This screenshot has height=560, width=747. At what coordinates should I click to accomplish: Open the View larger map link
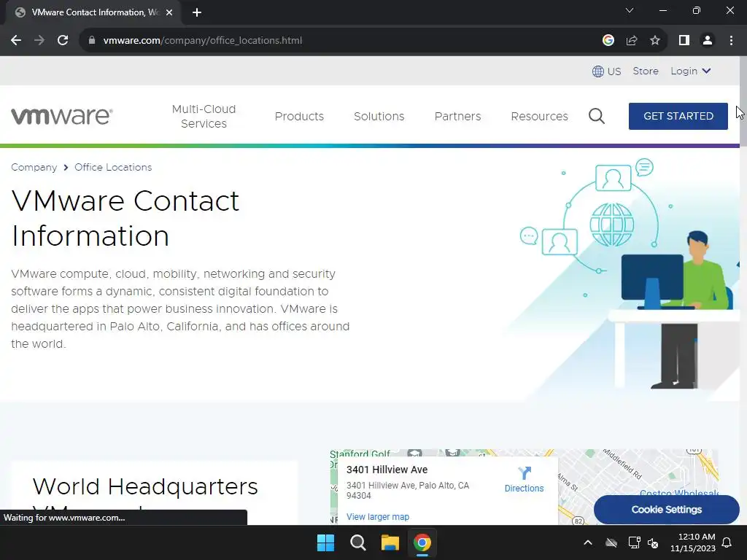(x=378, y=517)
